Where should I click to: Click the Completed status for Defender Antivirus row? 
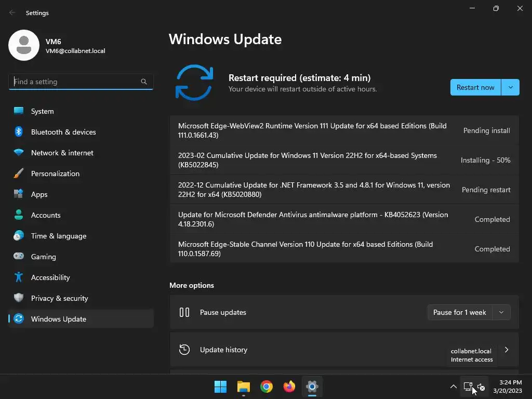coord(493,219)
